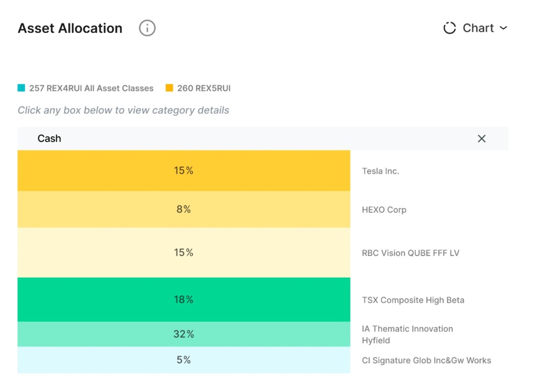Click the orange 260 REX5RUI legend swatch
The image size is (535, 392).
169,88
